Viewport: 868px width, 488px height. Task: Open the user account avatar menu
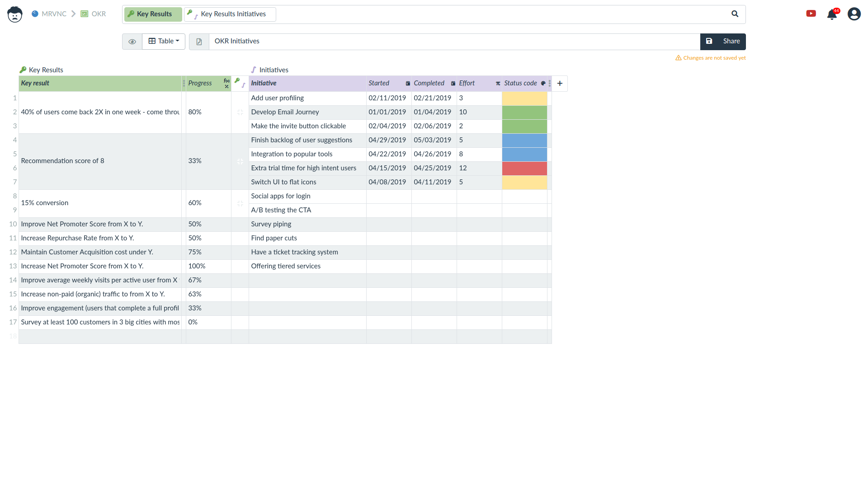coord(854,14)
